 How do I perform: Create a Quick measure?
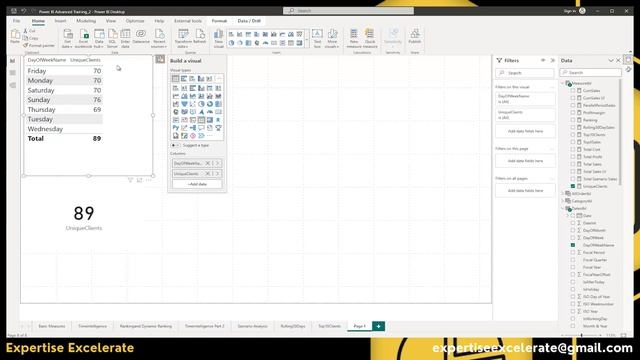[370, 39]
